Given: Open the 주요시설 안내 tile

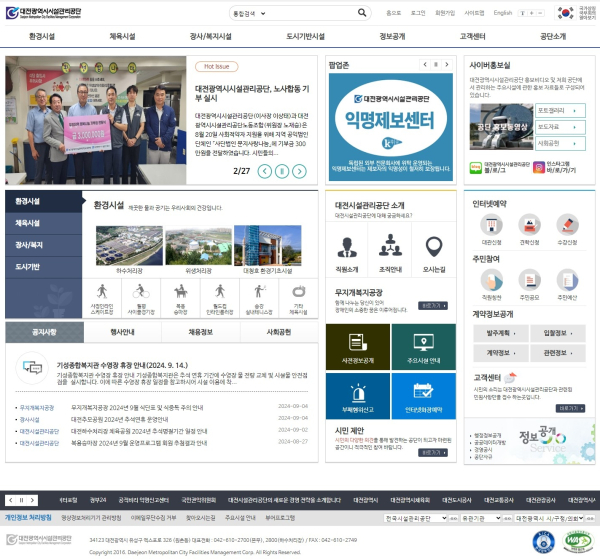Looking at the screenshot, I should coord(424,347).
